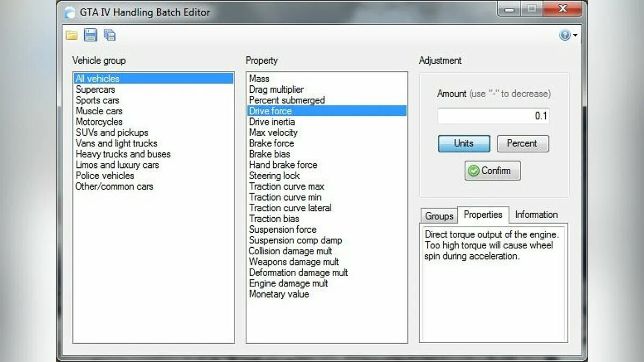Select SUVs and pickups group

click(x=153, y=132)
